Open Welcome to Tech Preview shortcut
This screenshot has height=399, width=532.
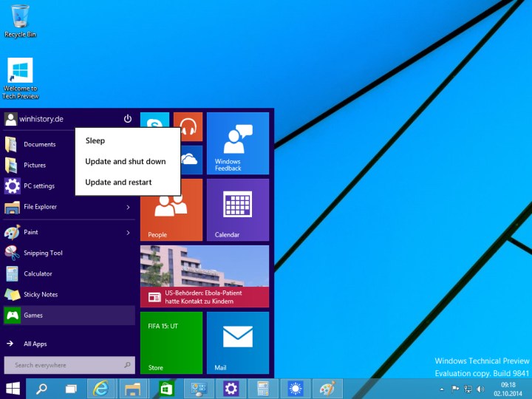(x=21, y=78)
